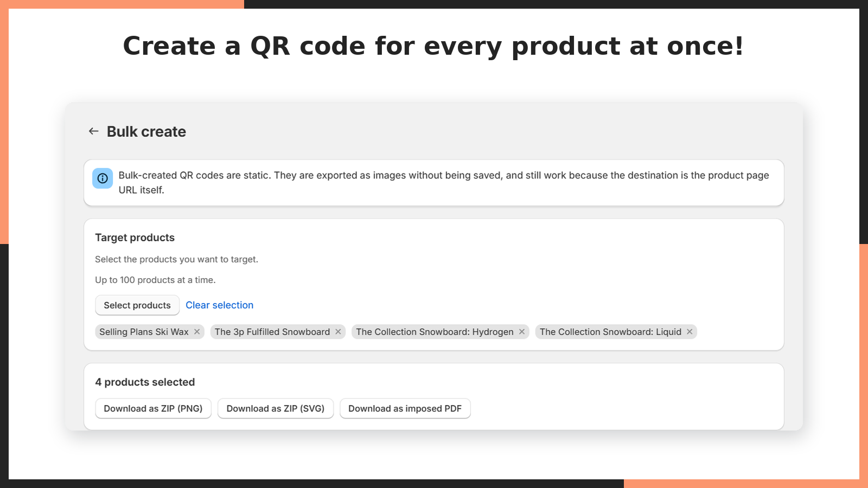Go back using the arrow beside Bulk create
This screenshot has height=488, width=868.
[93, 131]
